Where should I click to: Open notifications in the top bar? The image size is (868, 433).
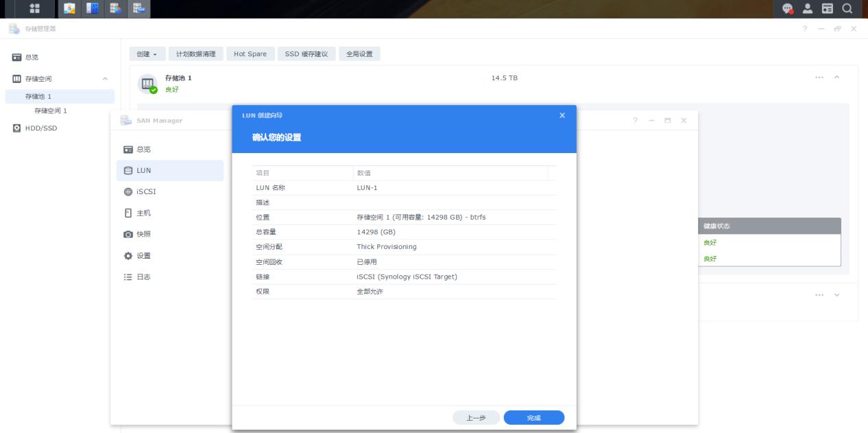pos(786,8)
